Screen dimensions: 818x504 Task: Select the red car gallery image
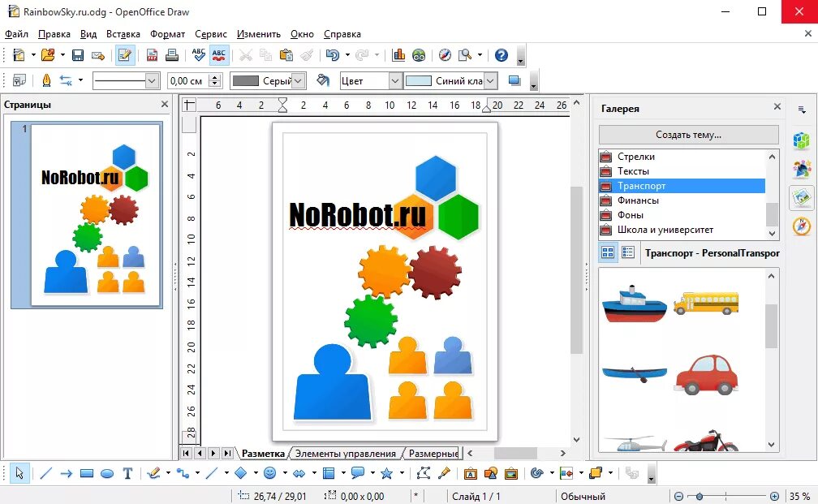(706, 374)
